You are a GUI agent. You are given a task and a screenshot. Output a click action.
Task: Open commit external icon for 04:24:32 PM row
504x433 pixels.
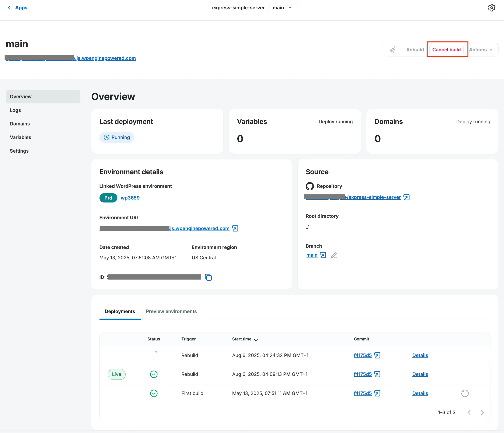(x=377, y=355)
